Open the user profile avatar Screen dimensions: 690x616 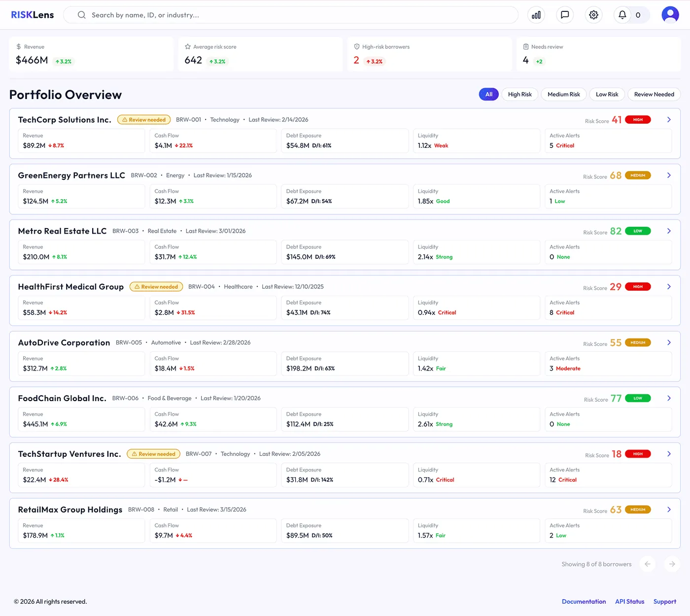[x=670, y=15]
